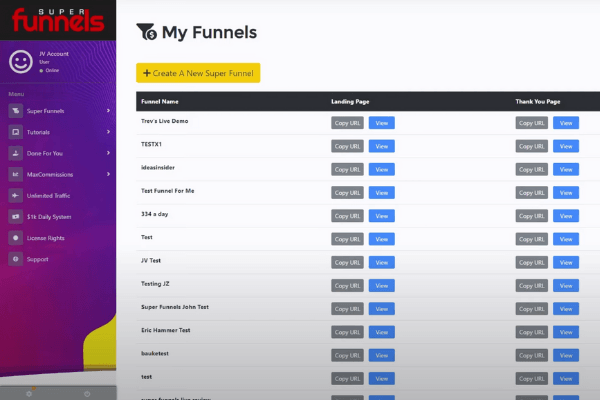
Task: Expand the MaxCommissions menu chevron
Action: point(108,174)
